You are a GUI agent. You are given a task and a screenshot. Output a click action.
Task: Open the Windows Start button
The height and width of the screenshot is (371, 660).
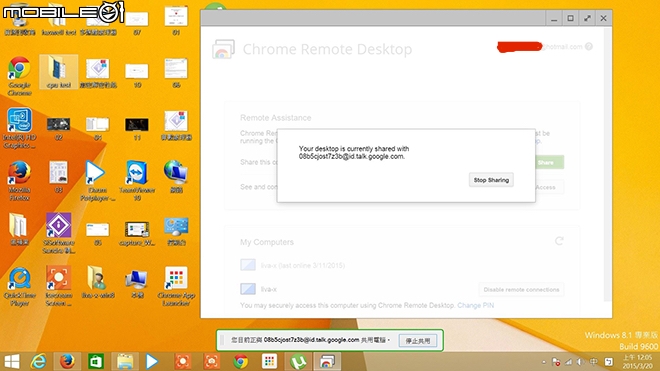coord(12,361)
